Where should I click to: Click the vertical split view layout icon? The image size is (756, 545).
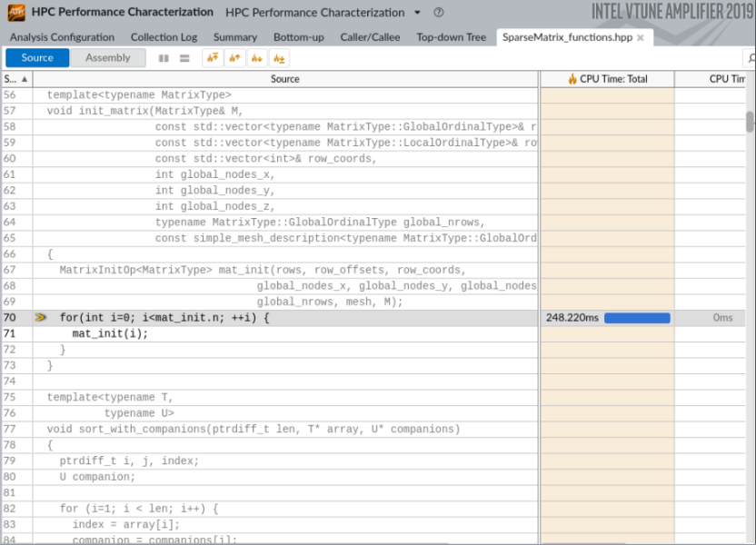tap(164, 58)
